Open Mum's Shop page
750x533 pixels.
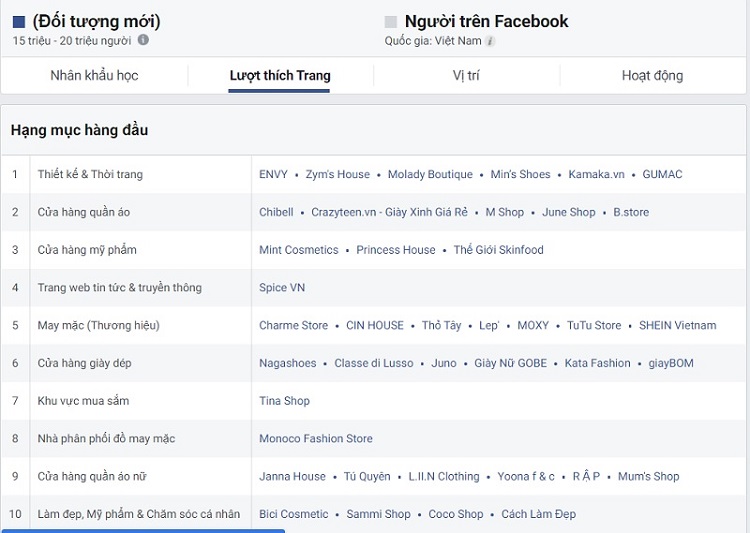point(649,477)
